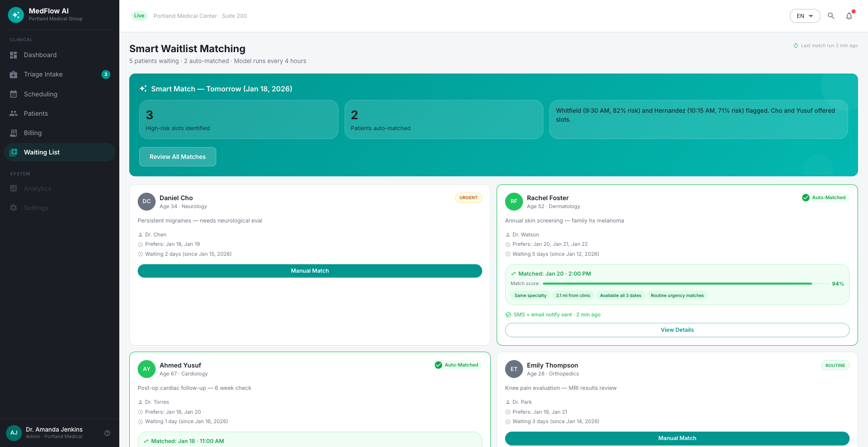Open Triage Intake in the sidebar
The image size is (868, 447).
coord(60,74)
